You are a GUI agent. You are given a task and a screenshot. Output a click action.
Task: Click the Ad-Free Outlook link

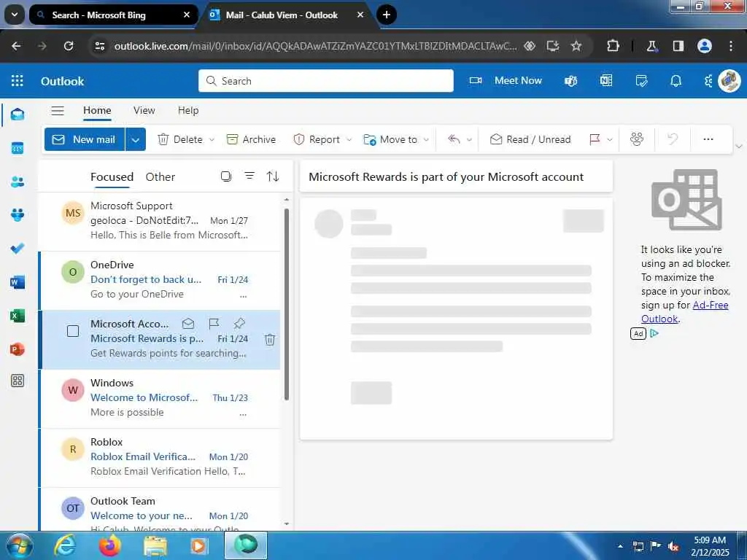[684, 312]
